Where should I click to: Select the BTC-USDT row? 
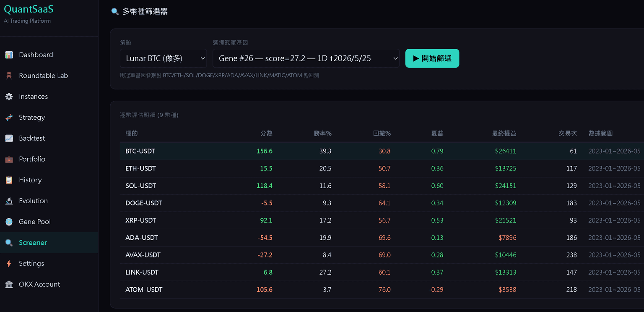pos(382,151)
